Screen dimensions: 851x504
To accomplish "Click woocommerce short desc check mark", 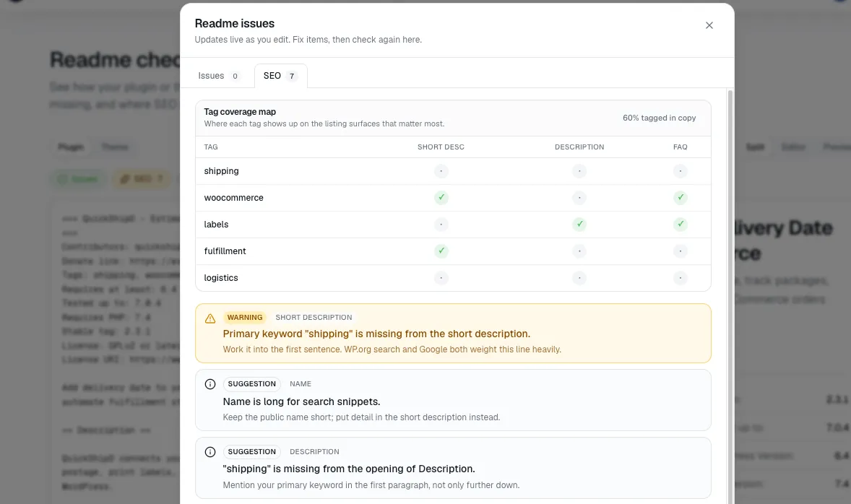I will tap(441, 197).
